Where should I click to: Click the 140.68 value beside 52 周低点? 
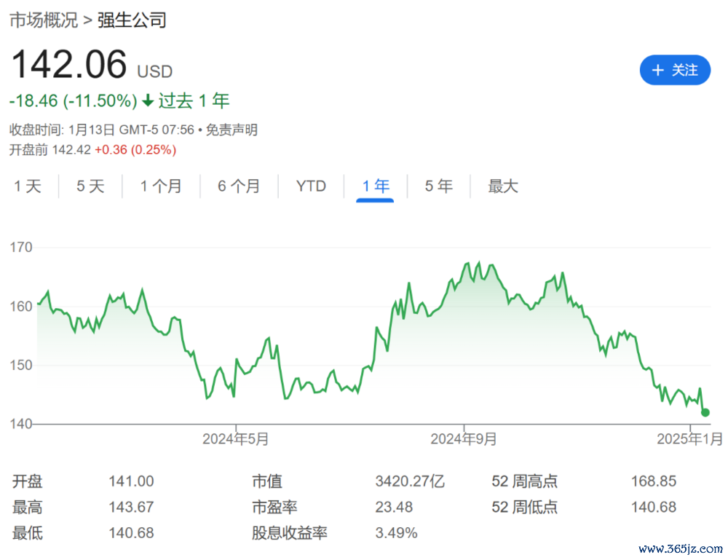[x=653, y=507]
